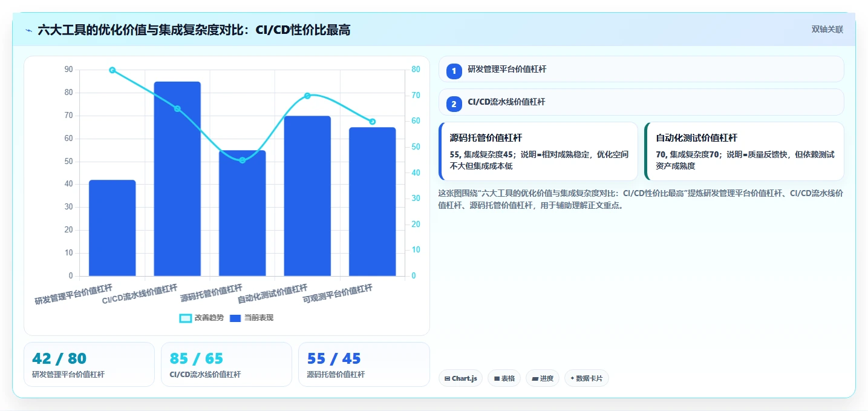Image resolution: width=868 pixels, height=411 pixels.
Task: Click trend point above 可观测平台 bar
Action: pos(373,122)
